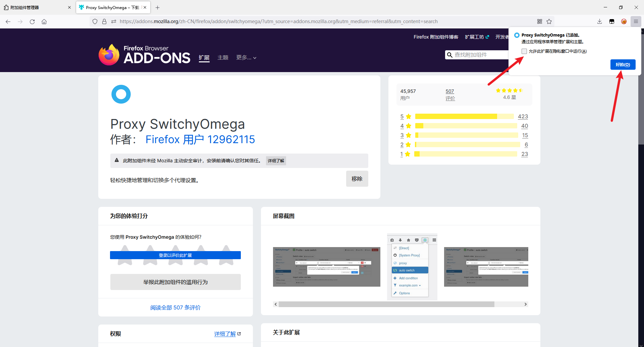The height and width of the screenshot is (347, 644).
Task: Bookmark this page with the star
Action: pyautogui.click(x=549, y=21)
